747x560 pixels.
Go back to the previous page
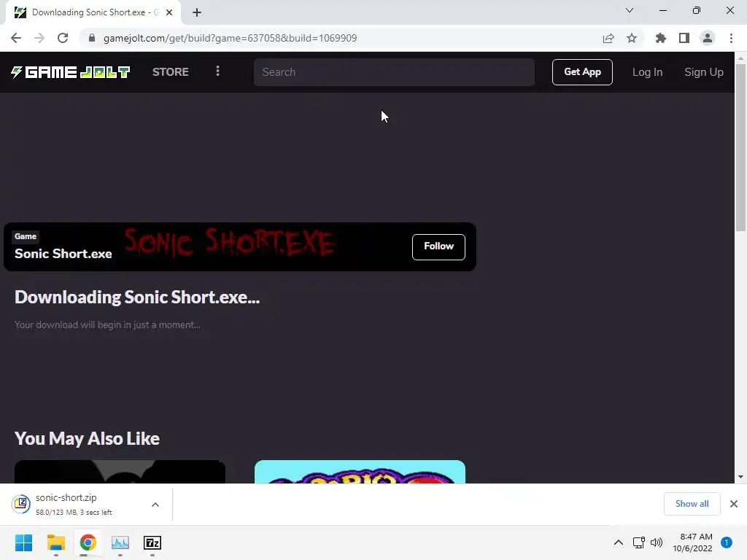[16, 38]
